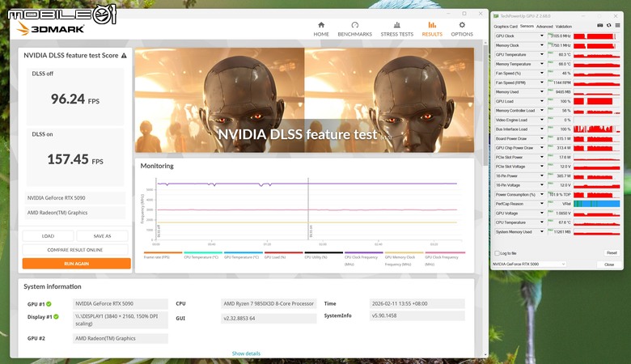Take a screenshot with GPU-Z camera icon
This screenshot has width=631, height=364.
[599, 25]
